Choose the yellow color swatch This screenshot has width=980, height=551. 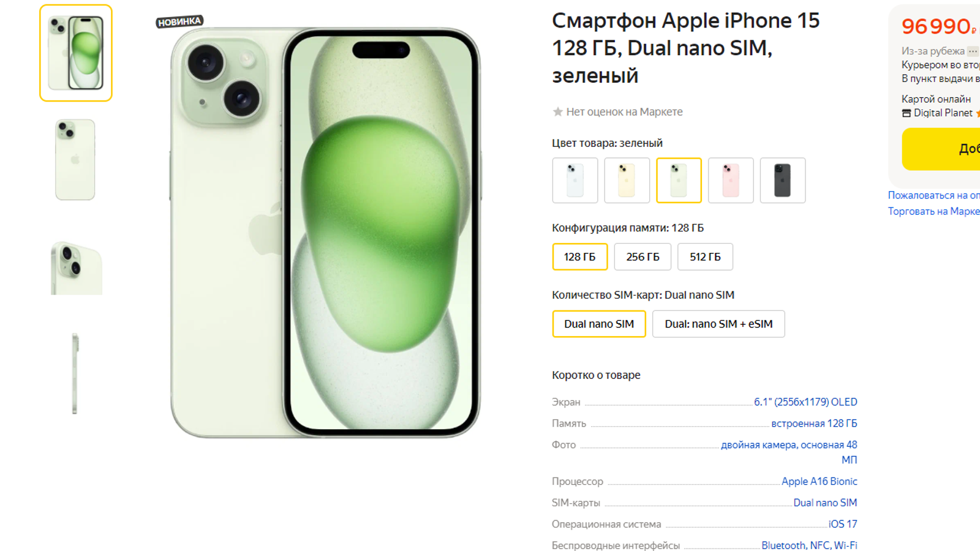(627, 180)
